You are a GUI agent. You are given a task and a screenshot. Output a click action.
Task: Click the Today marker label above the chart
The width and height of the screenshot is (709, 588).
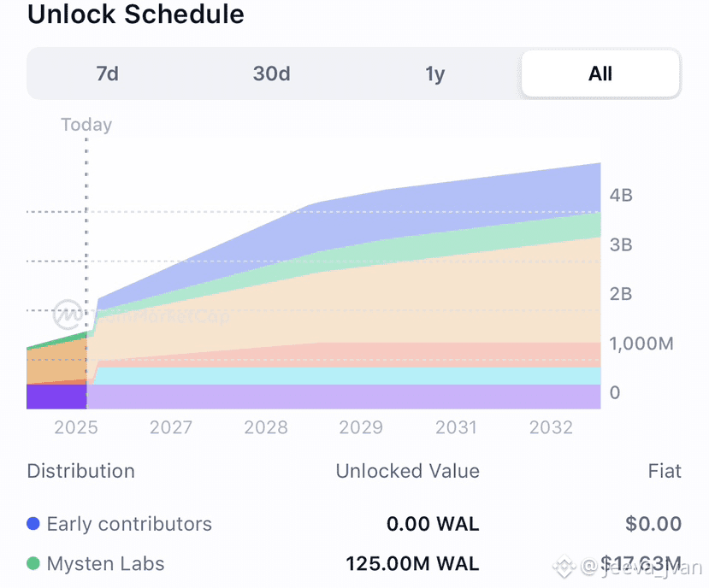point(86,125)
